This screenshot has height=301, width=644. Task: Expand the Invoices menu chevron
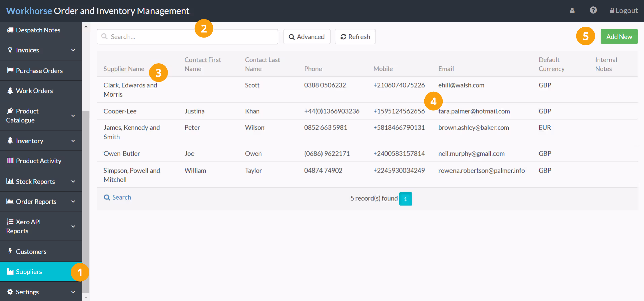[73, 50]
